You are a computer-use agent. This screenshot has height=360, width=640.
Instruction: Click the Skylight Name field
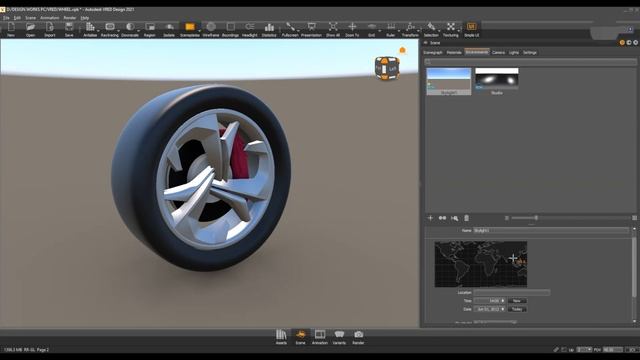coord(551,231)
